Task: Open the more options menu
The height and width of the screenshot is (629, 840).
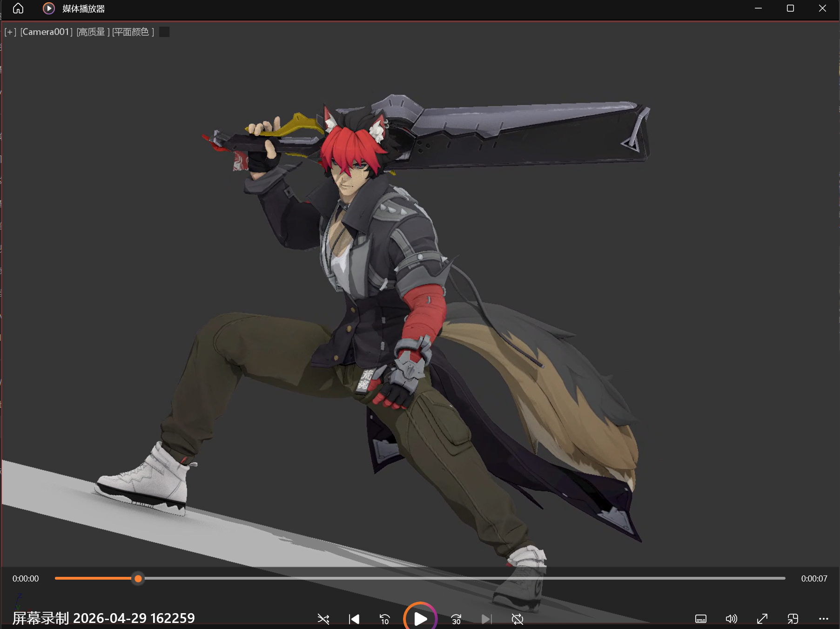Action: coord(824,619)
